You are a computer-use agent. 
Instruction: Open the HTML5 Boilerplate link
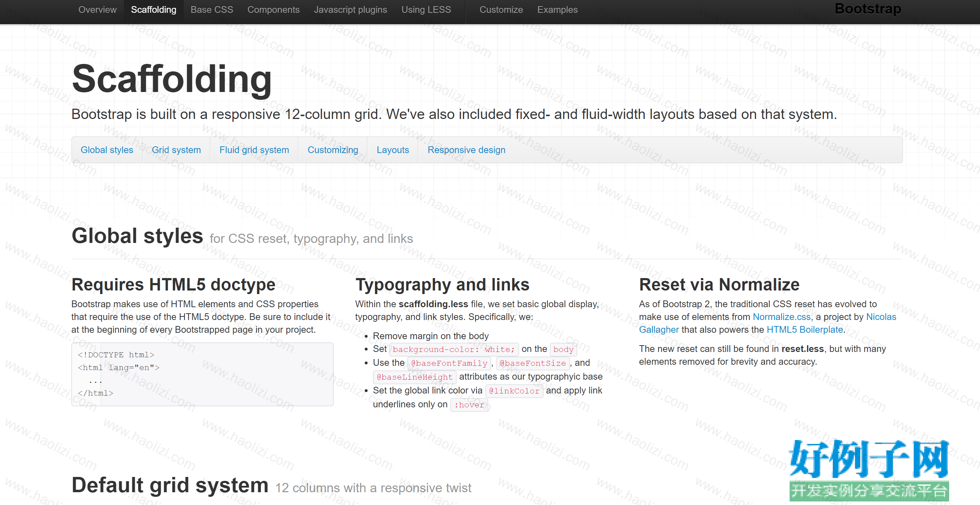click(x=804, y=330)
